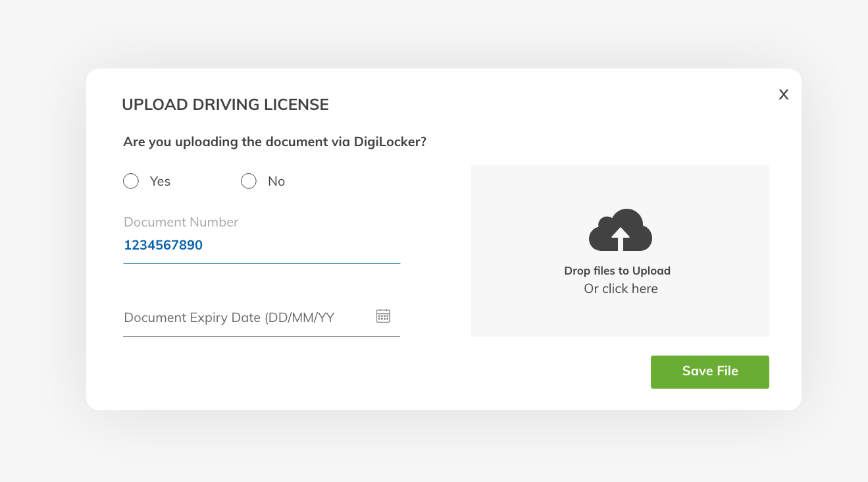Click the underline beneath the expiry date
Screen dimensions: 868x482
(x=261, y=336)
